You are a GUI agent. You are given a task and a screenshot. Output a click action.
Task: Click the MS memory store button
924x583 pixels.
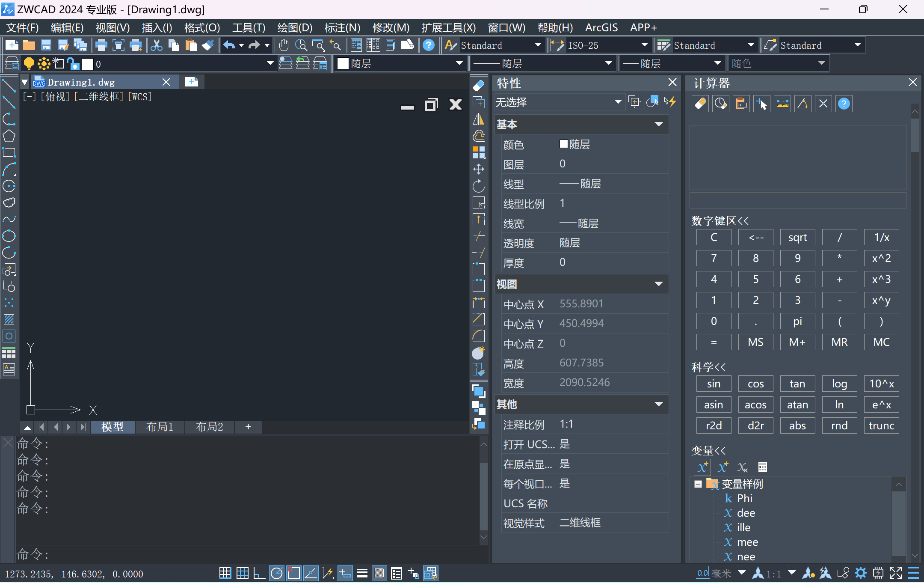point(755,342)
